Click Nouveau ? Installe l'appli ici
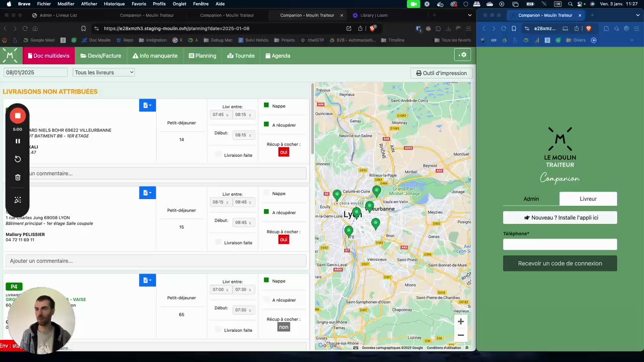The width and height of the screenshot is (644, 362). point(560,218)
